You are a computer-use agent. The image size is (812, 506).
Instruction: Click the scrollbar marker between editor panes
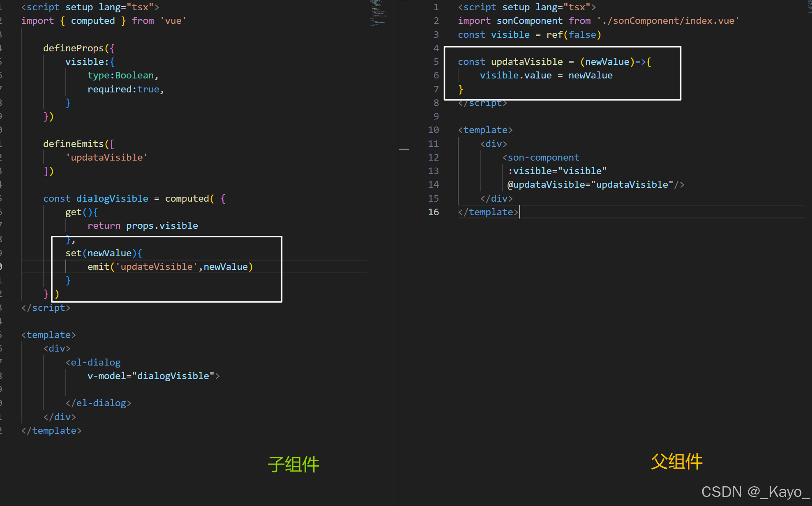[404, 149]
